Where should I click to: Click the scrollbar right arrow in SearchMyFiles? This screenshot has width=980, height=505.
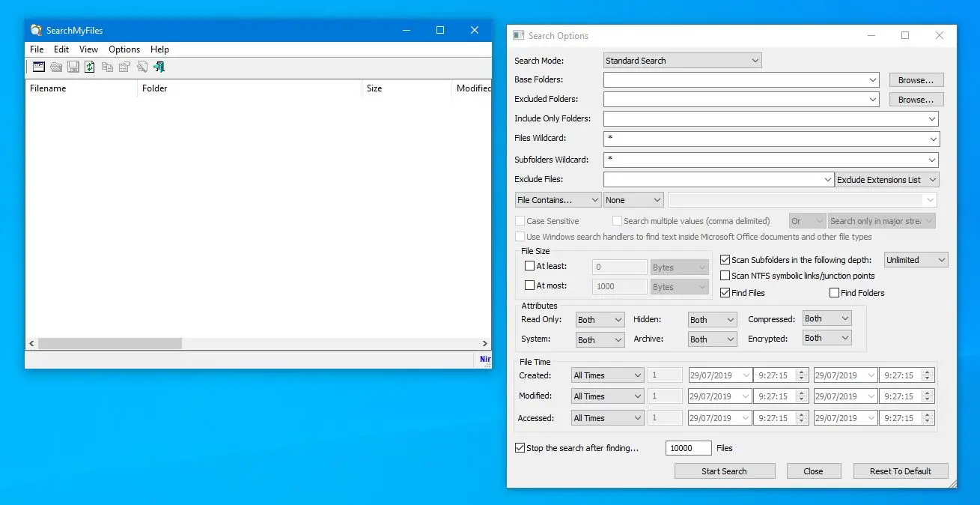tap(486, 343)
